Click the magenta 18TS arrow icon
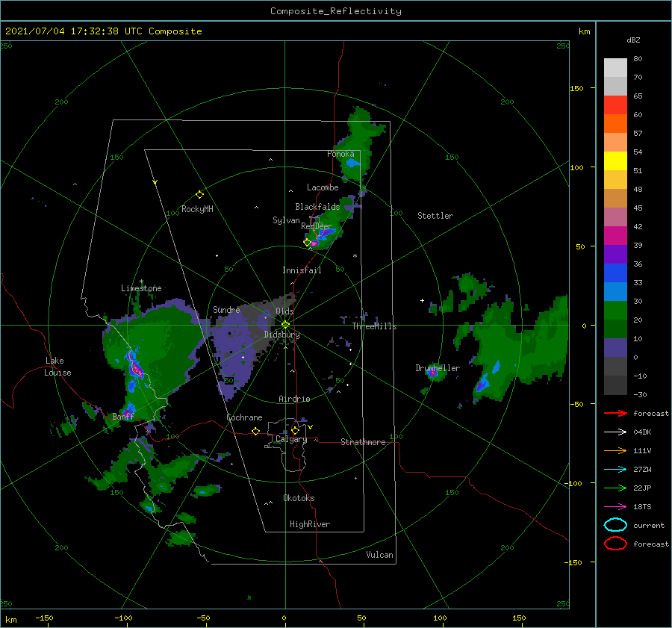Image resolution: width=672 pixels, height=628 pixels. 615,507
